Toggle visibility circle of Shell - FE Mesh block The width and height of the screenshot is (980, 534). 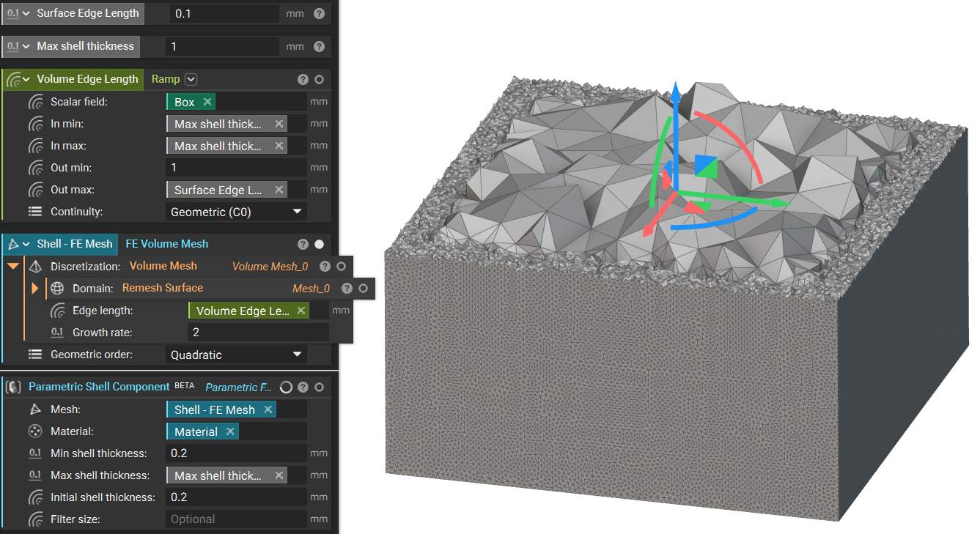click(319, 244)
